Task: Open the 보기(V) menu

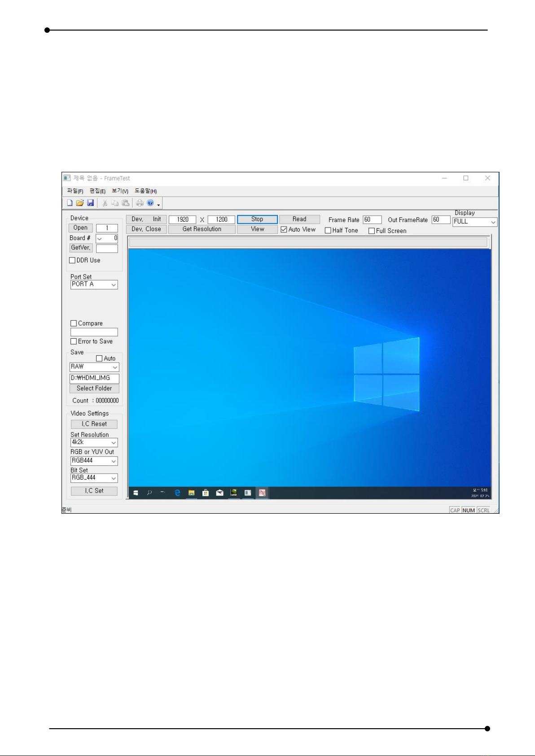Action: 120,191
